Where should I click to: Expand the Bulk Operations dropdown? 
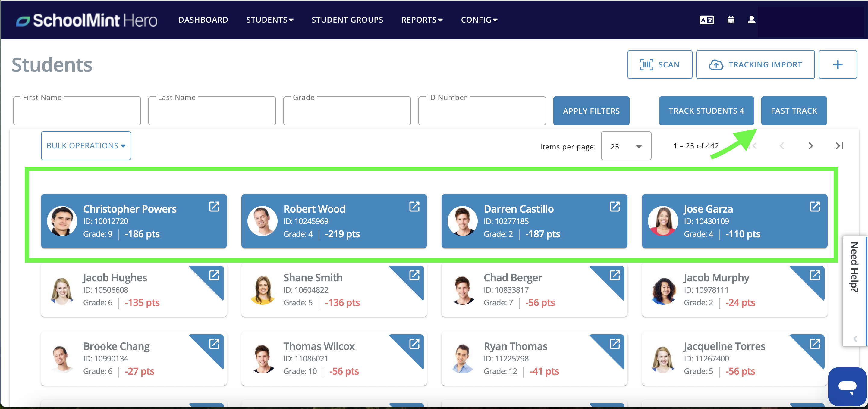[x=86, y=146]
